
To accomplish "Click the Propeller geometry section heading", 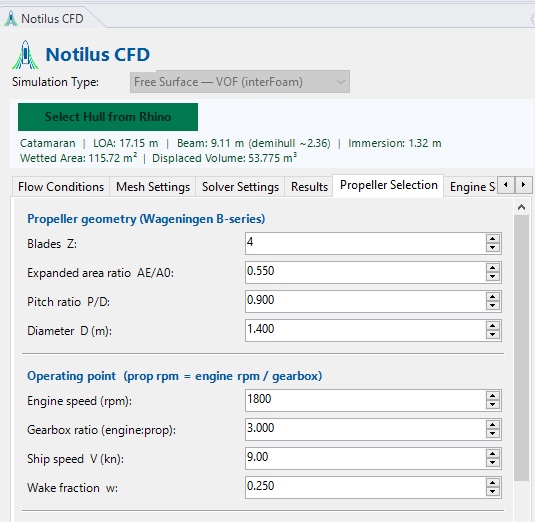I will [x=146, y=219].
